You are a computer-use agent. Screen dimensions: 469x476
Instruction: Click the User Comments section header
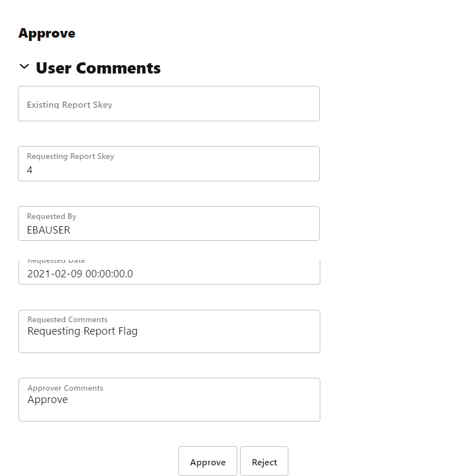[98, 68]
